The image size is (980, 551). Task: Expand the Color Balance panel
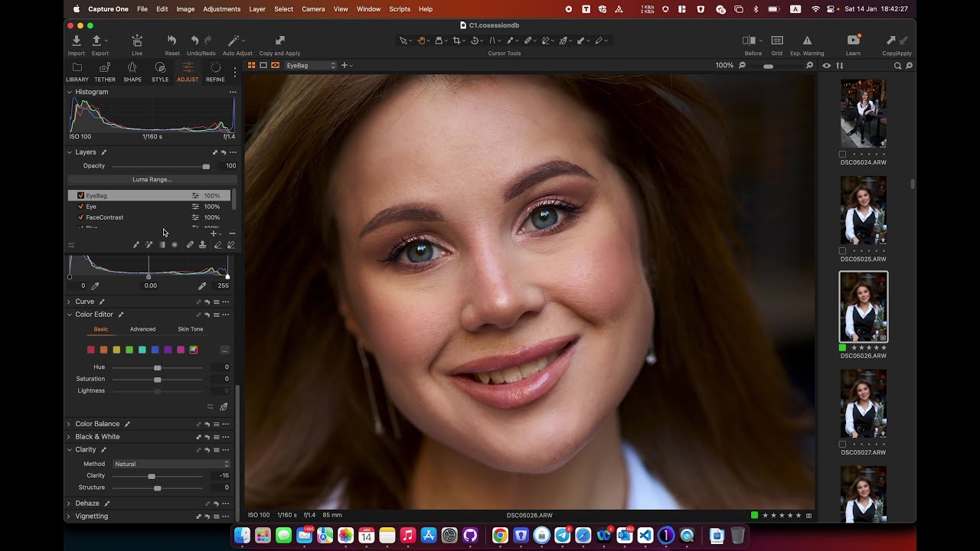click(x=69, y=424)
